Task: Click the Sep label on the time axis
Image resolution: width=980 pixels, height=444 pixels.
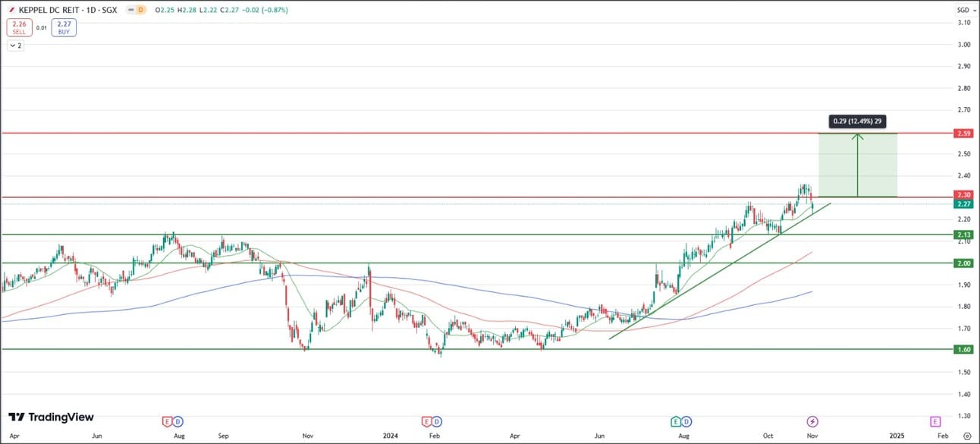Action: (225, 436)
